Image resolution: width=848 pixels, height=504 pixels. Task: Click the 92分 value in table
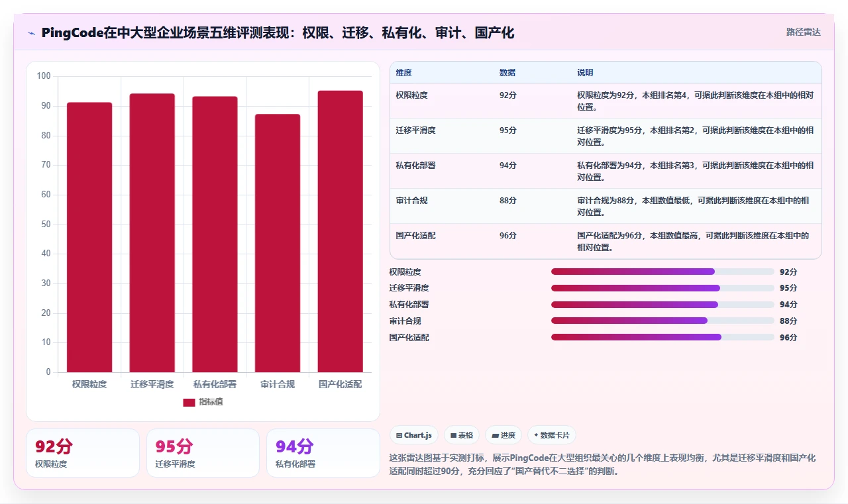pos(508,95)
